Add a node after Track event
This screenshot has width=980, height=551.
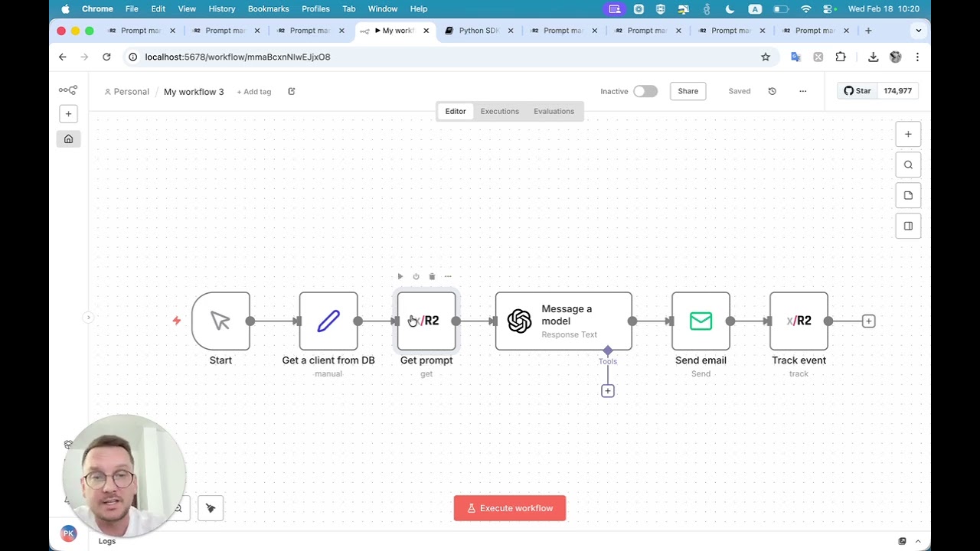(x=868, y=321)
